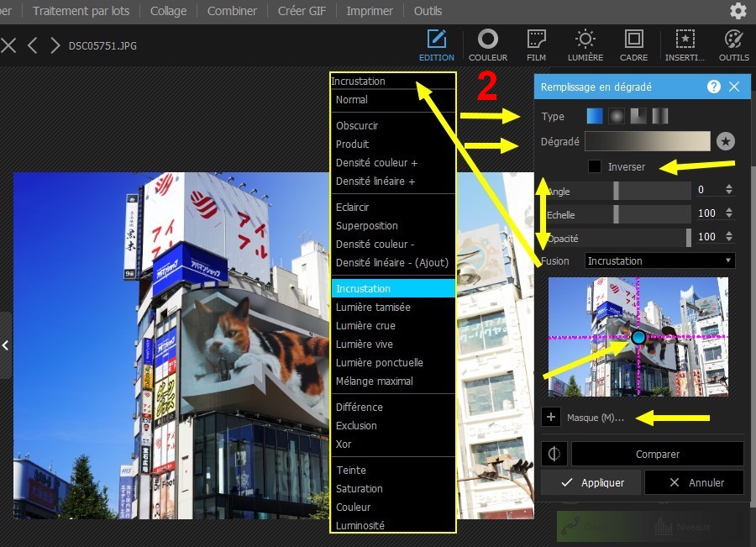This screenshot has height=547, width=756.
Task: Close the current image with X icon
Action: tap(8, 46)
